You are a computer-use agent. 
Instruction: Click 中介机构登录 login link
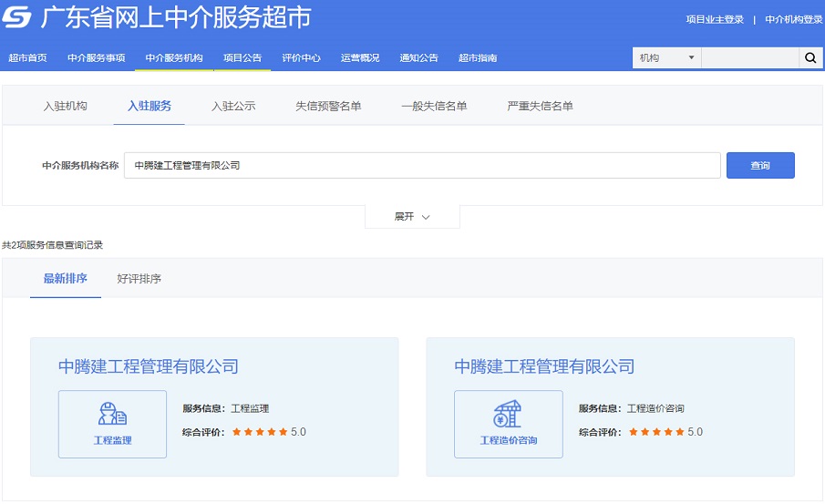click(793, 19)
